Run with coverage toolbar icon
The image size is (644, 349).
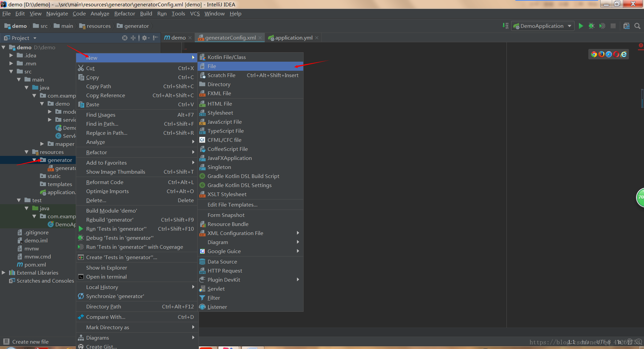[x=602, y=26]
